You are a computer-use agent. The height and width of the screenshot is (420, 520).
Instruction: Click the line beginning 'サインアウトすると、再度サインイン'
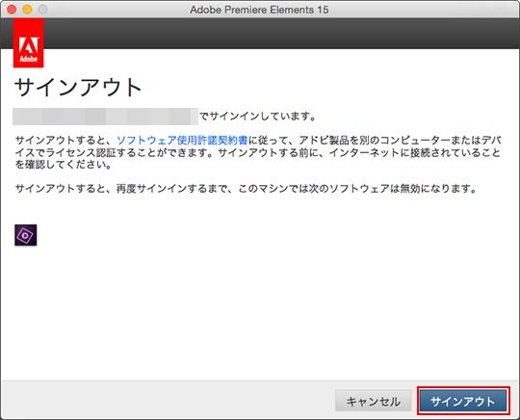pyautogui.click(x=247, y=189)
